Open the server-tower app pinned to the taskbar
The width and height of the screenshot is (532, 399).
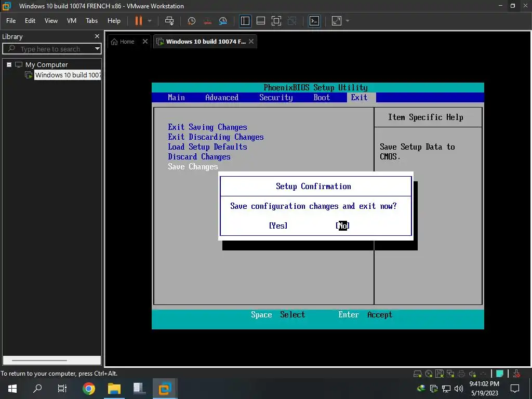point(139,389)
